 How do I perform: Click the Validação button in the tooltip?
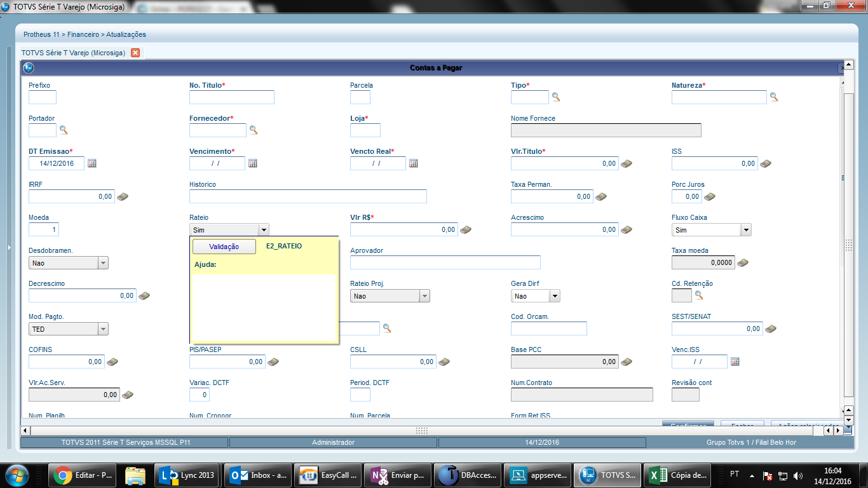click(224, 247)
